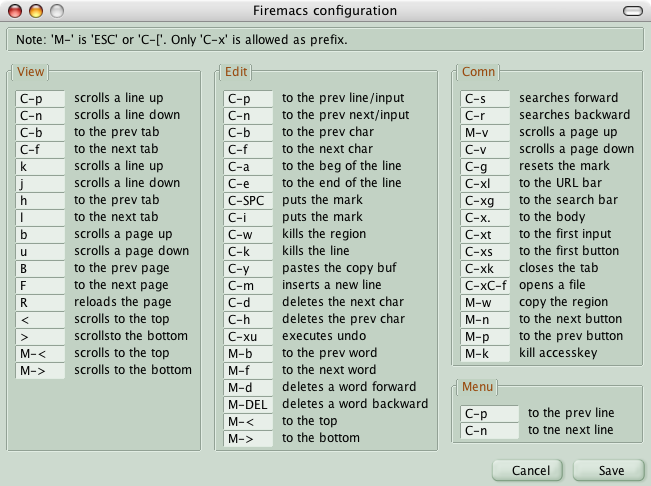This screenshot has width=651, height=486.
Task: Click the 'executes undo' label
Action: click(324, 335)
